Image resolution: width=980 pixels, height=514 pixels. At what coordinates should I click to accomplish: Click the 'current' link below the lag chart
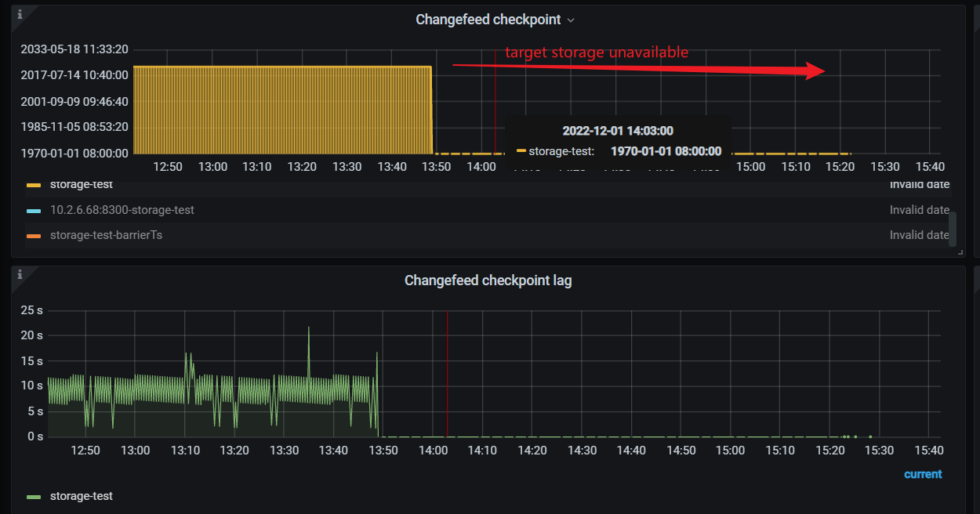click(923, 474)
